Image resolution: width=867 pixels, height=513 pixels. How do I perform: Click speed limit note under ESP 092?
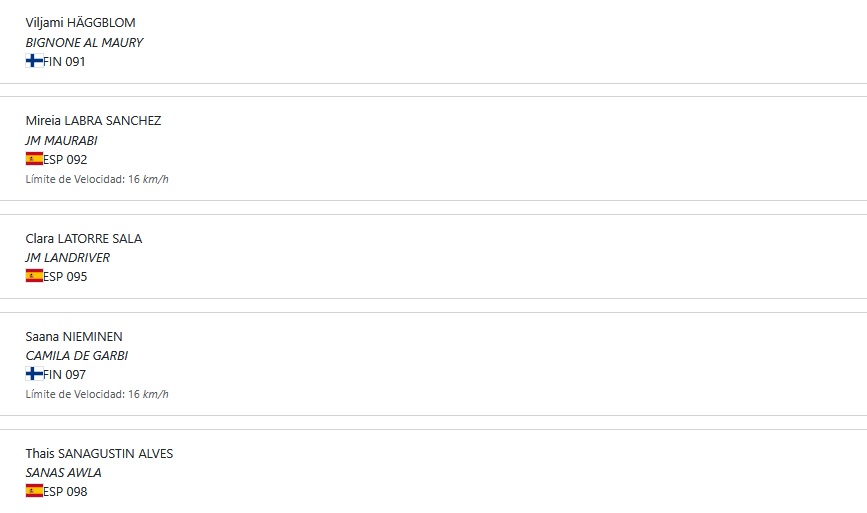97,179
